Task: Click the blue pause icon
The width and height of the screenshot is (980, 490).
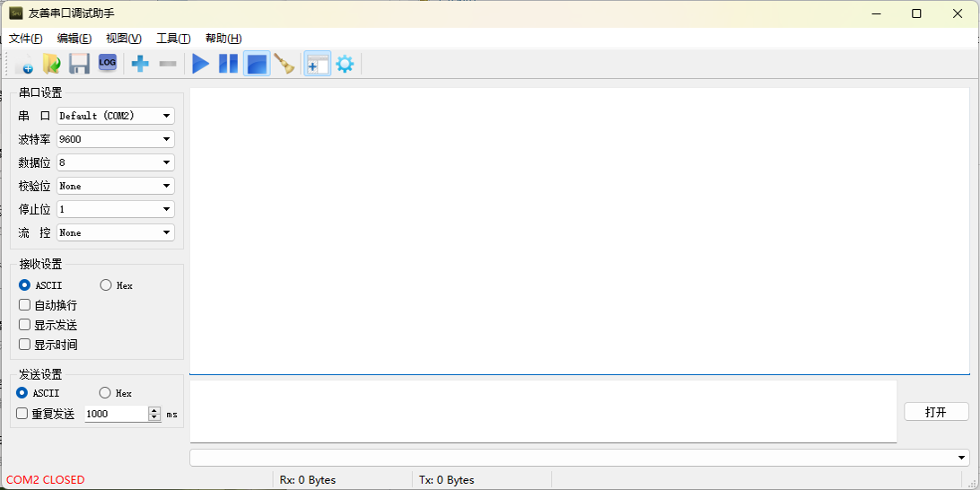Action: click(228, 64)
